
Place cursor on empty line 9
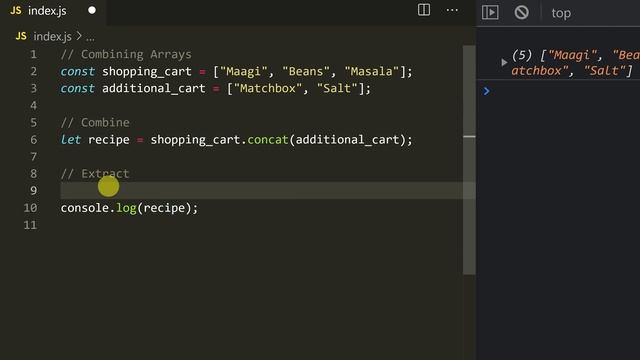pos(267,191)
